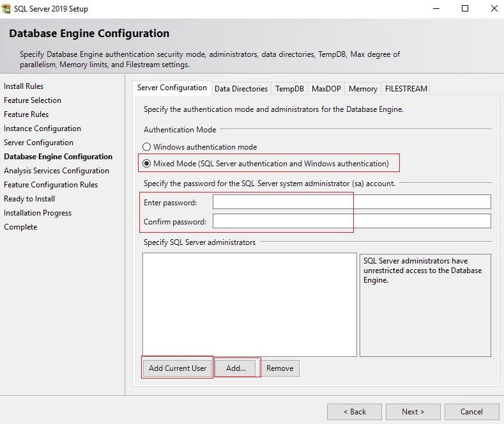Switch to the Server Configuration tab

pos(172,88)
